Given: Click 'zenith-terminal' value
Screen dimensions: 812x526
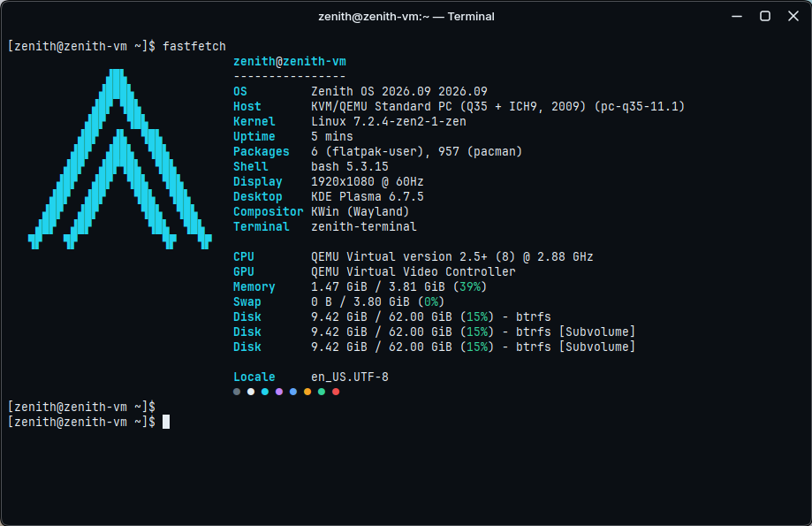Looking at the screenshot, I should (x=363, y=226).
